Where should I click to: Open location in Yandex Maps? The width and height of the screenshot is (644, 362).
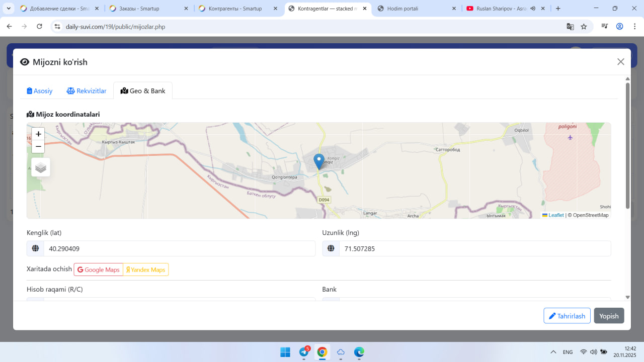click(146, 270)
